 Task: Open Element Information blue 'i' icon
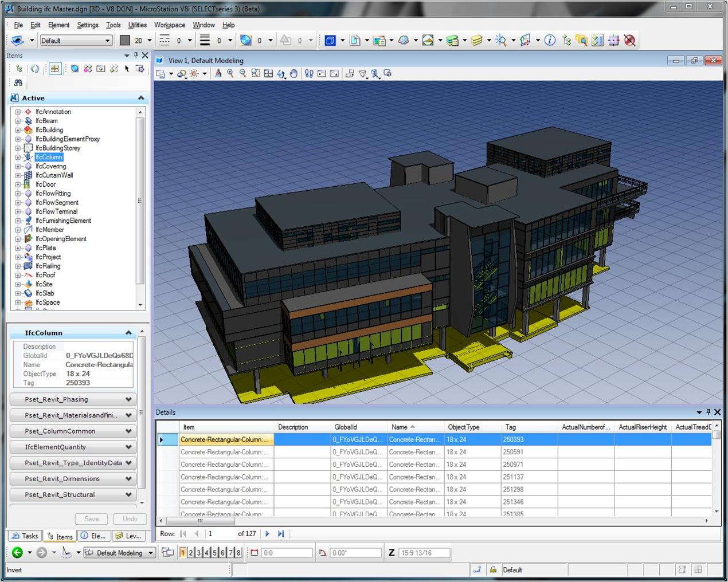click(x=550, y=41)
